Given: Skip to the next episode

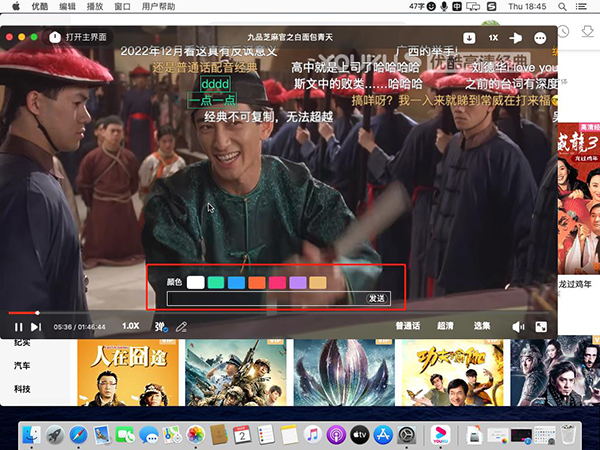Looking at the screenshot, I should 36,326.
